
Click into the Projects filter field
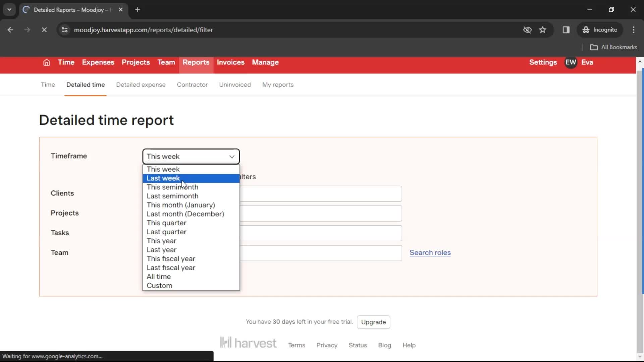(321, 214)
